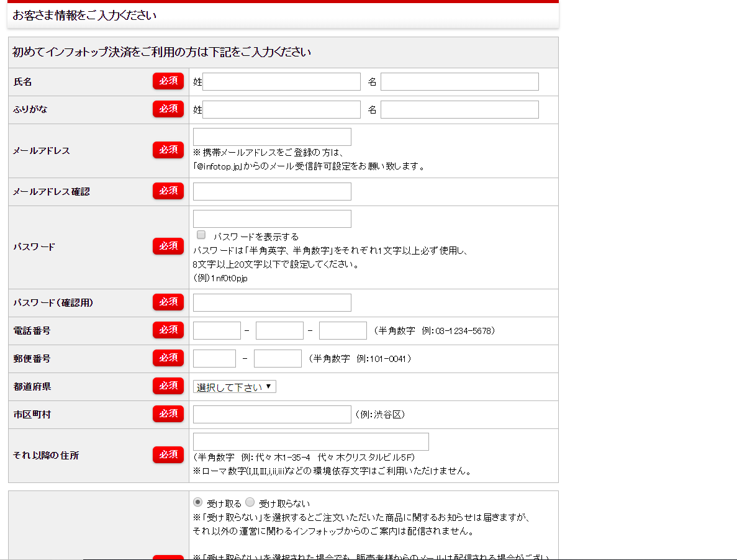Click the パスワード input field
Viewport: 737px width, 560px height.
(x=272, y=219)
